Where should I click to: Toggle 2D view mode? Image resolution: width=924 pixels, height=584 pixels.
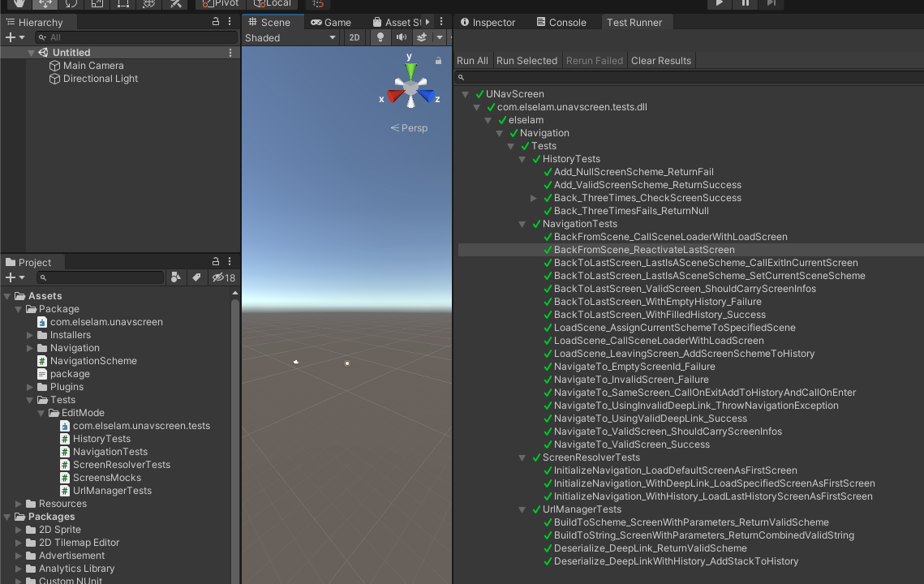coord(355,37)
